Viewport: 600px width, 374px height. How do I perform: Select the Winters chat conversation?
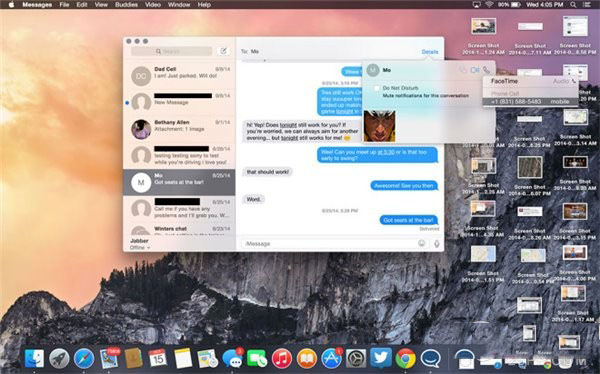[179, 230]
